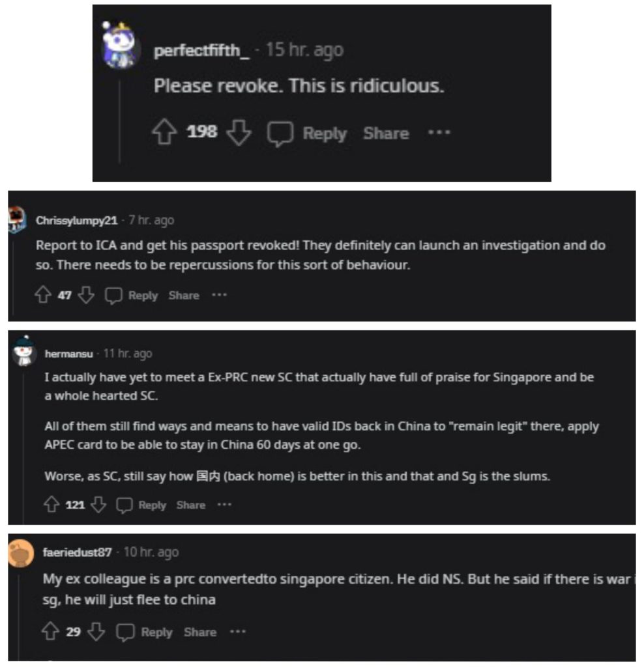This screenshot has height=667, width=644.
Task: Reply to hermansu's comment
Action: (x=152, y=505)
